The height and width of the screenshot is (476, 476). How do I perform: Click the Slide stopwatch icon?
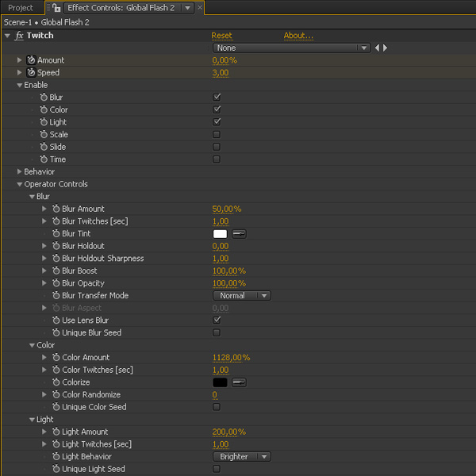(44, 147)
